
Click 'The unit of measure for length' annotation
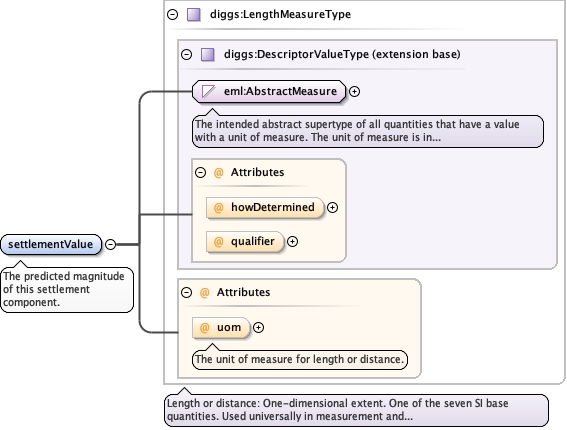(299, 359)
